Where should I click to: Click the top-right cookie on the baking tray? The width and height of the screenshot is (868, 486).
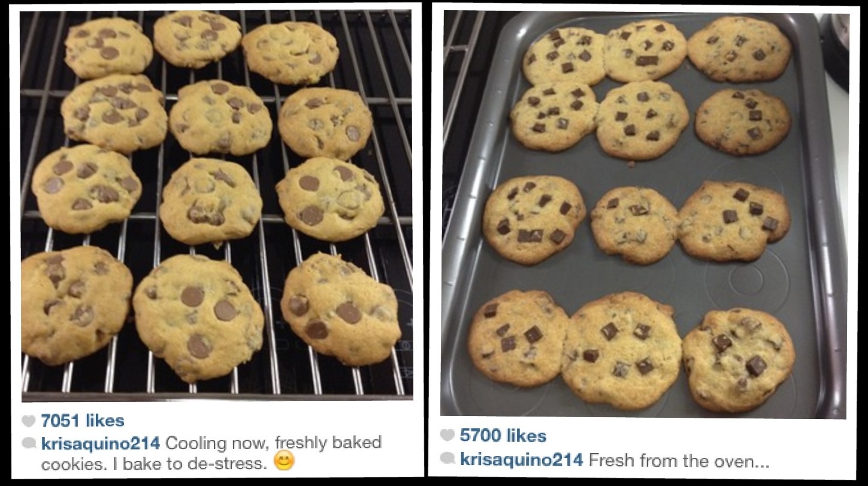coord(739,49)
